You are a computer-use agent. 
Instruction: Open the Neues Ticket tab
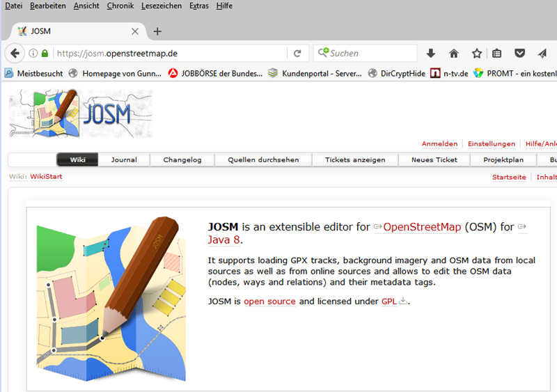(434, 159)
